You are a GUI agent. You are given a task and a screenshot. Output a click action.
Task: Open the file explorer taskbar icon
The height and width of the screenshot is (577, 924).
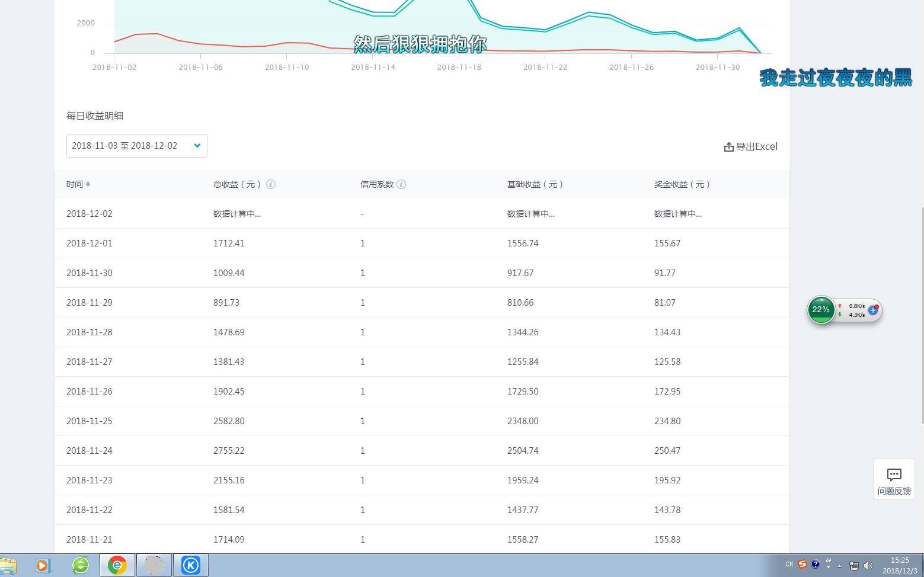[x=8, y=565]
